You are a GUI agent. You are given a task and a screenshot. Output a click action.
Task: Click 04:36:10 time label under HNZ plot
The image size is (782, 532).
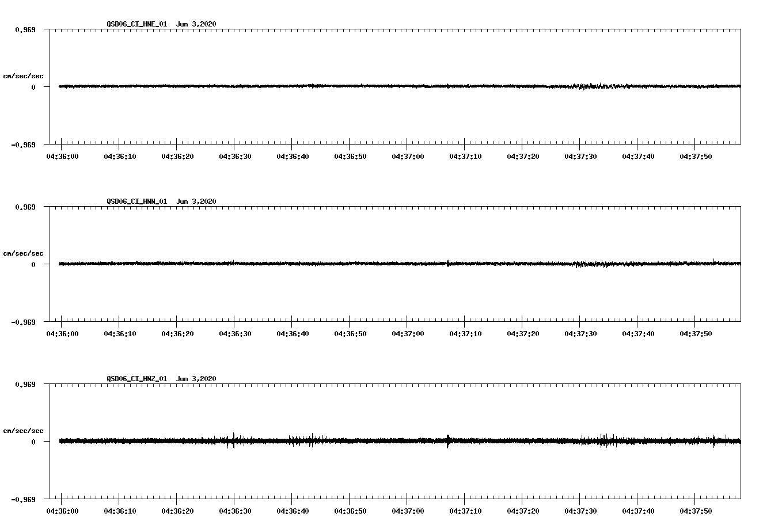pos(120,511)
